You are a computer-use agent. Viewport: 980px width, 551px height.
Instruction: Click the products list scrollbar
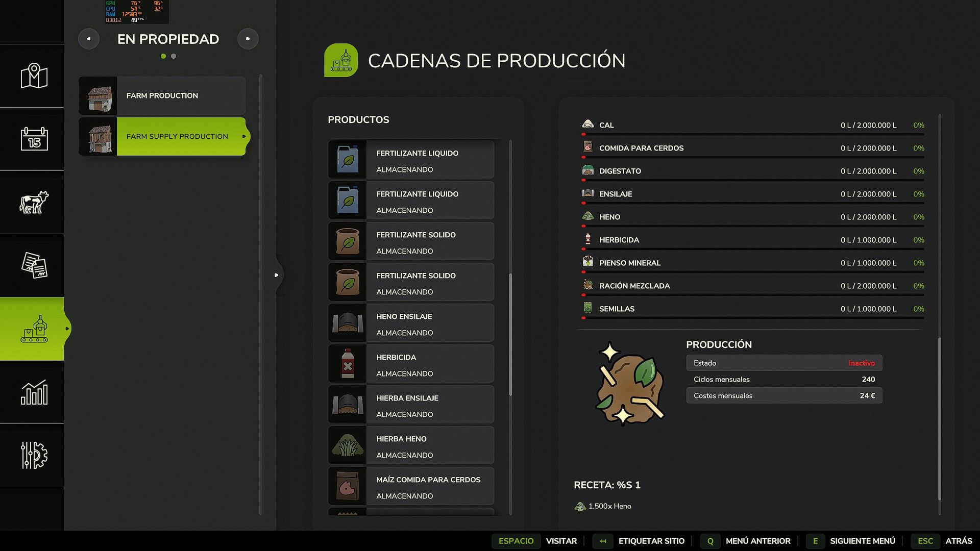tap(510, 334)
